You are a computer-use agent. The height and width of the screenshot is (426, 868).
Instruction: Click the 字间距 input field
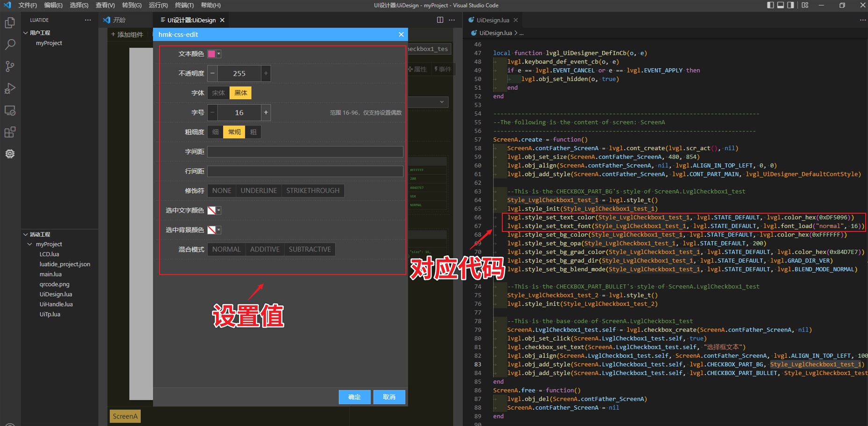305,152
